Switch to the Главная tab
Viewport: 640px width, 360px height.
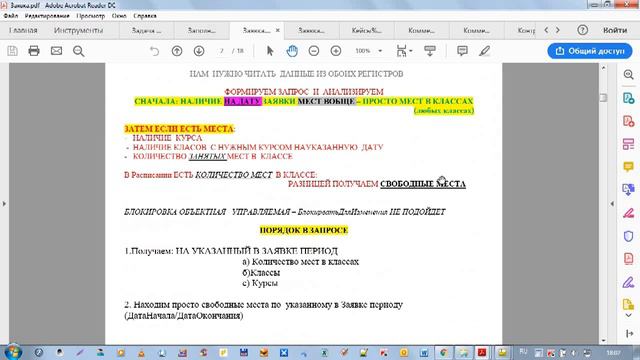(23, 30)
